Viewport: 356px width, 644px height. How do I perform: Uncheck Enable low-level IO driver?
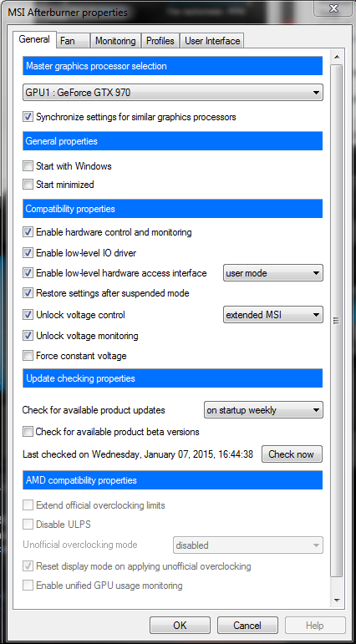point(28,253)
